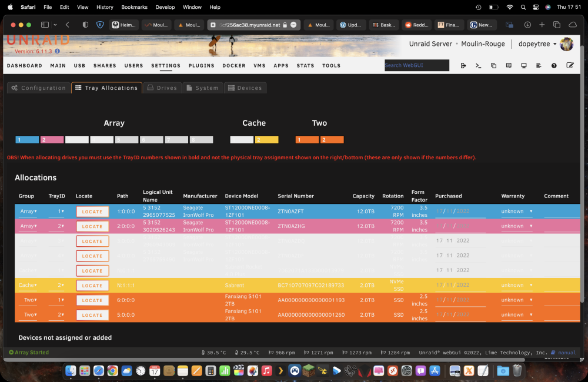The height and width of the screenshot is (382, 588).
Task: Click the version info icon next to 6.11.3
Action: (58, 51)
